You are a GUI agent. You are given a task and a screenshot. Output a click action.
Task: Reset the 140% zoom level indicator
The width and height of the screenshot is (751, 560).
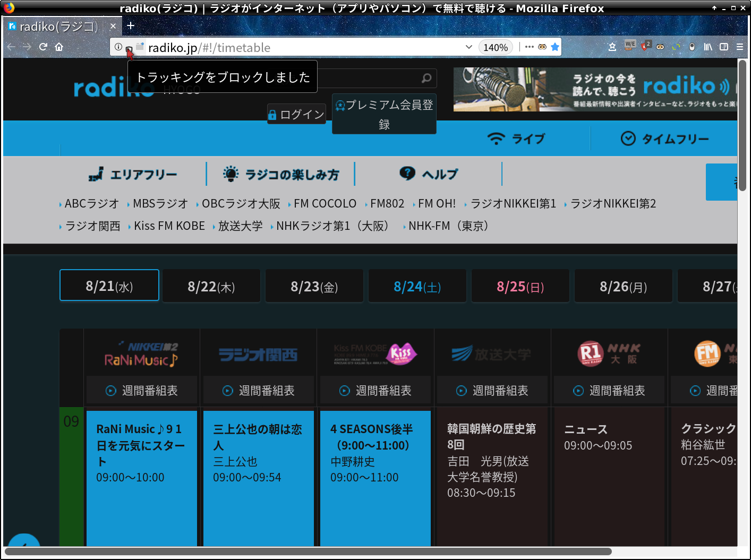pos(496,47)
